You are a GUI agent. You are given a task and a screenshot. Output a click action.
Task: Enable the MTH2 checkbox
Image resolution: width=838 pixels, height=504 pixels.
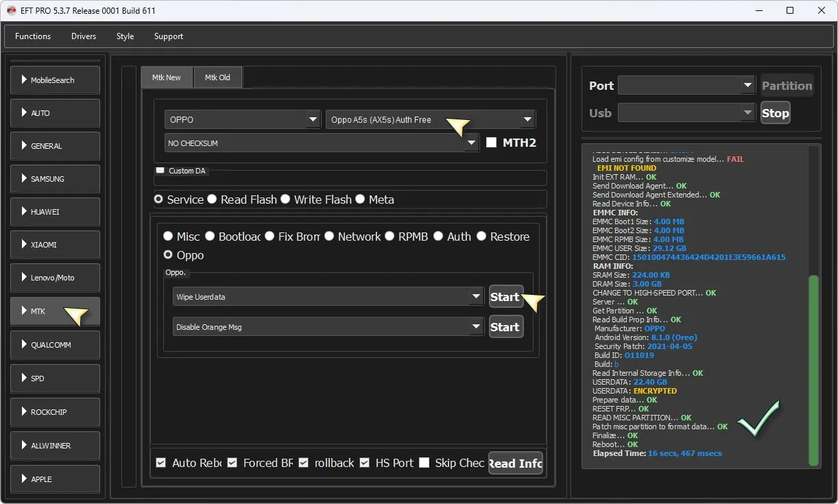[x=491, y=143]
